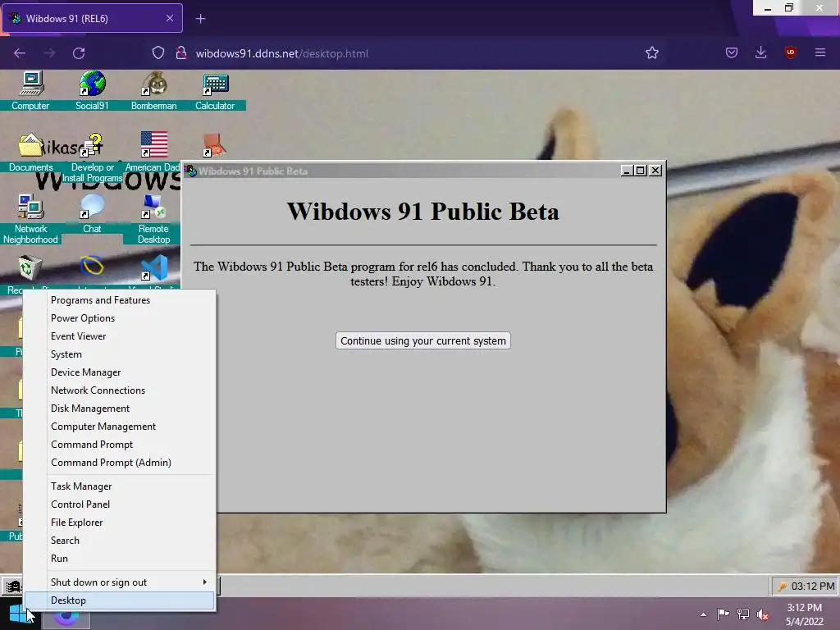This screenshot has height=630, width=840.
Task: Open Control Panel from menu
Action: click(119, 504)
